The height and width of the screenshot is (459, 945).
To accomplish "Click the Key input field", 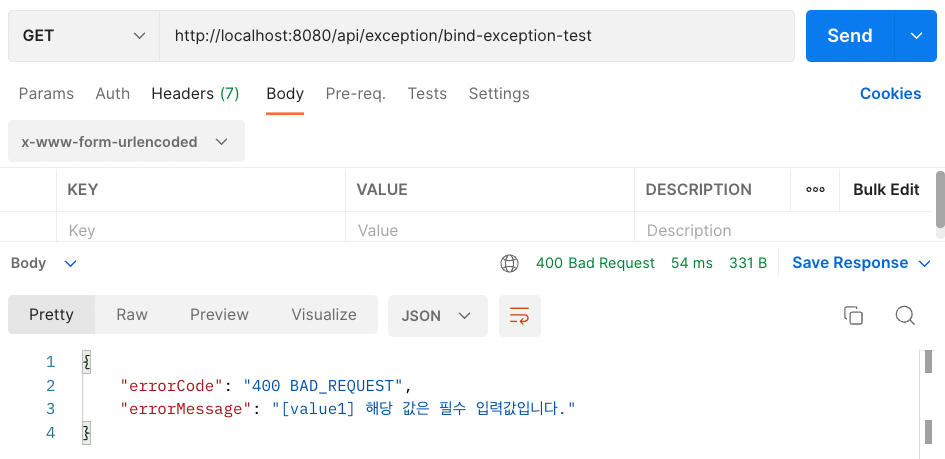I will pyautogui.click(x=201, y=230).
